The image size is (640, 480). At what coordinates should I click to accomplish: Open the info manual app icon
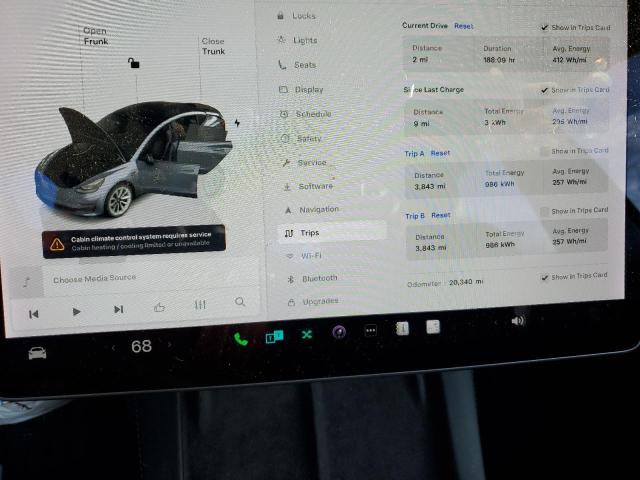click(402, 329)
